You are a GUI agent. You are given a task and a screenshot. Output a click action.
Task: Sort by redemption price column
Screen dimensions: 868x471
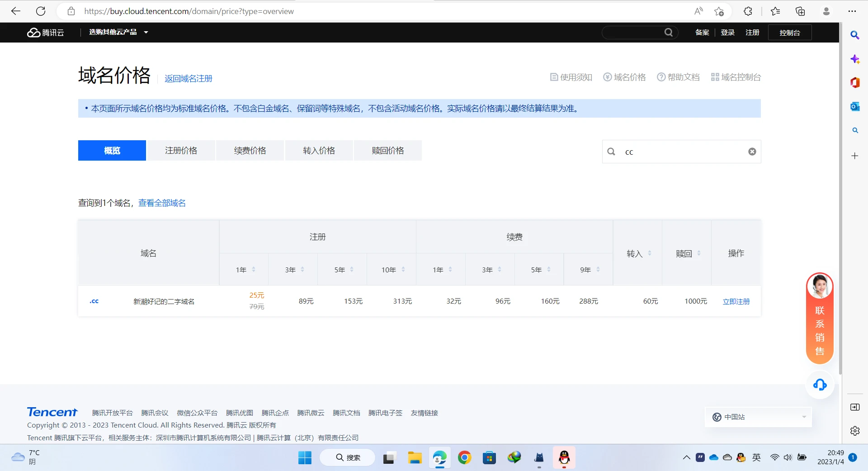[x=698, y=253]
